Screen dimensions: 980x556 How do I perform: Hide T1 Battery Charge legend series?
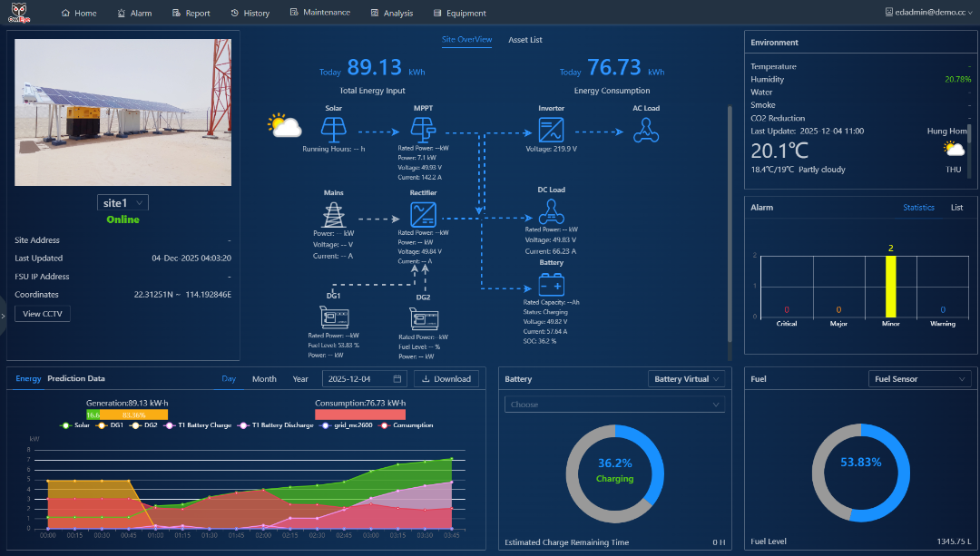(x=198, y=425)
